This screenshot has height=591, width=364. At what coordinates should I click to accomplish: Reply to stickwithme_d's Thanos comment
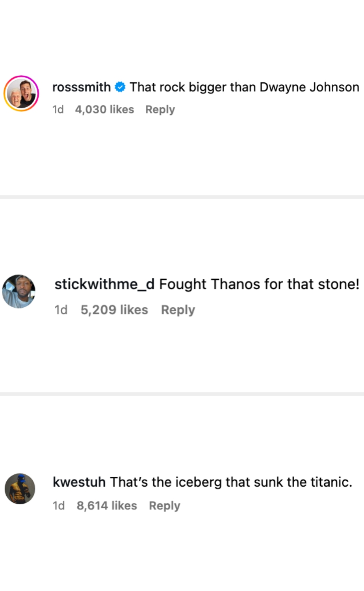pos(178,310)
